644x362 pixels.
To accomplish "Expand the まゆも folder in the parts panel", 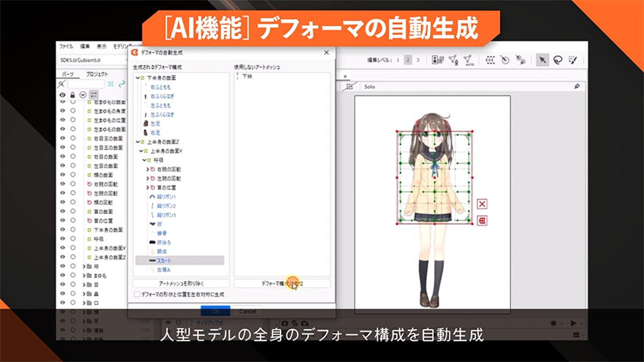I will click(84, 275).
